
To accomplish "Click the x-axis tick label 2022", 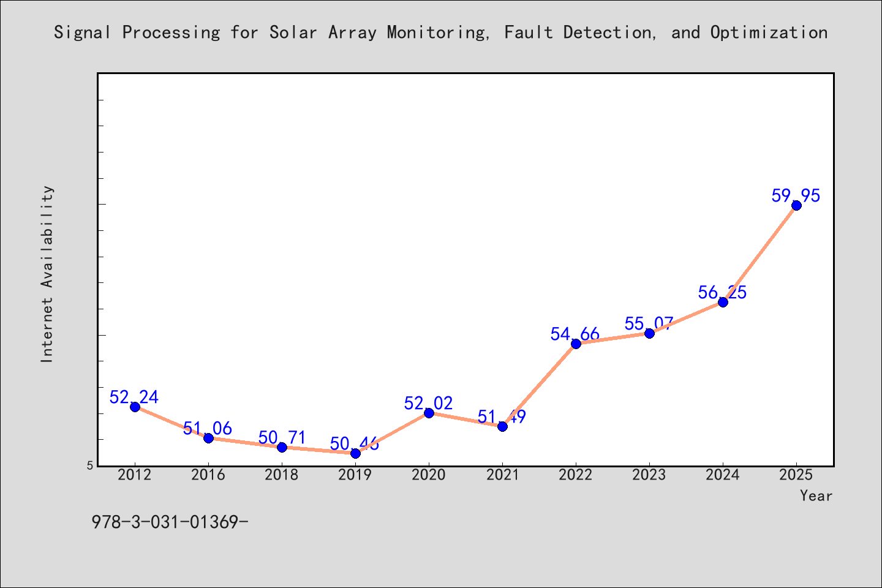I will [x=576, y=475].
